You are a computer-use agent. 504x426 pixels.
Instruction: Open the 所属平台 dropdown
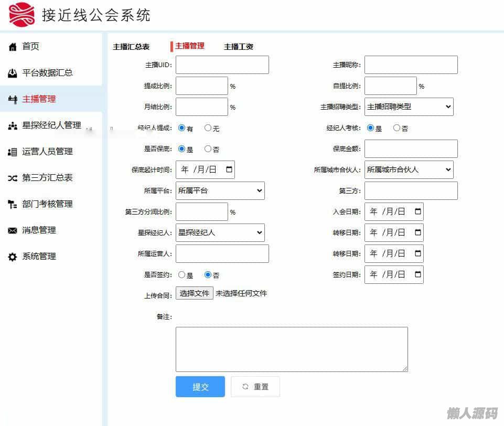[220, 190]
